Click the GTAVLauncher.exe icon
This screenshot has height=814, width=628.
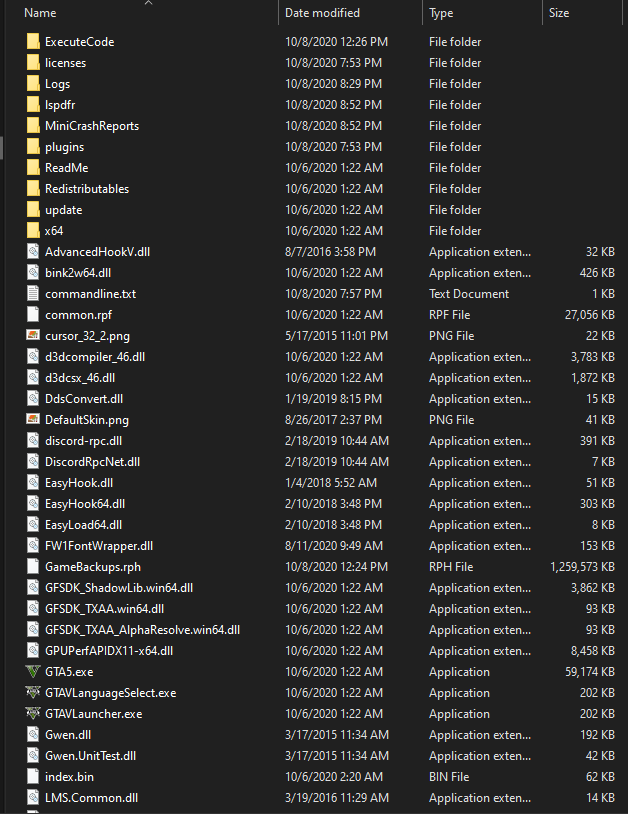click(33, 714)
